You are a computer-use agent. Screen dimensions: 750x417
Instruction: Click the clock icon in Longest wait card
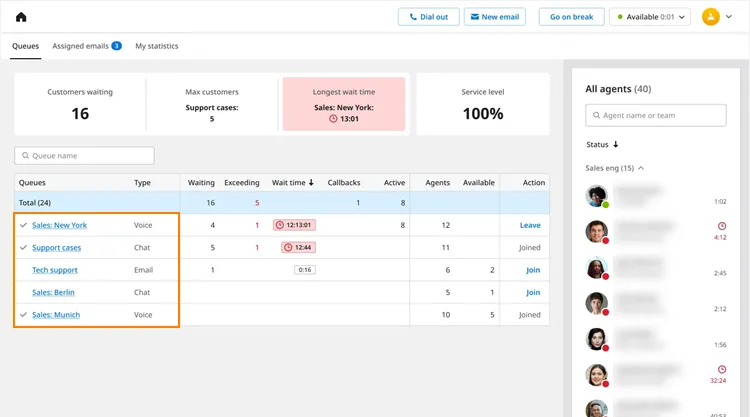[333, 119]
